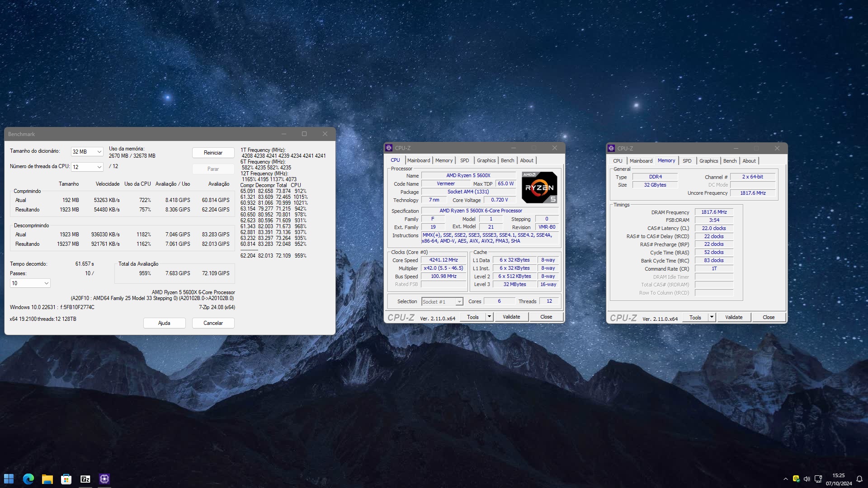Click Validate in the Memory tab window
Image resolution: width=868 pixels, height=488 pixels.
click(734, 317)
